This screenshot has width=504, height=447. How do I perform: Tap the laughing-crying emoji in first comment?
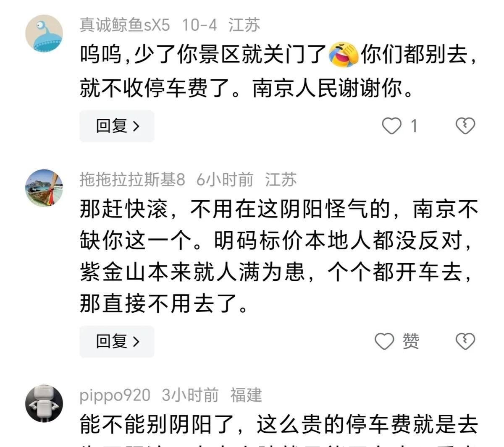(343, 55)
